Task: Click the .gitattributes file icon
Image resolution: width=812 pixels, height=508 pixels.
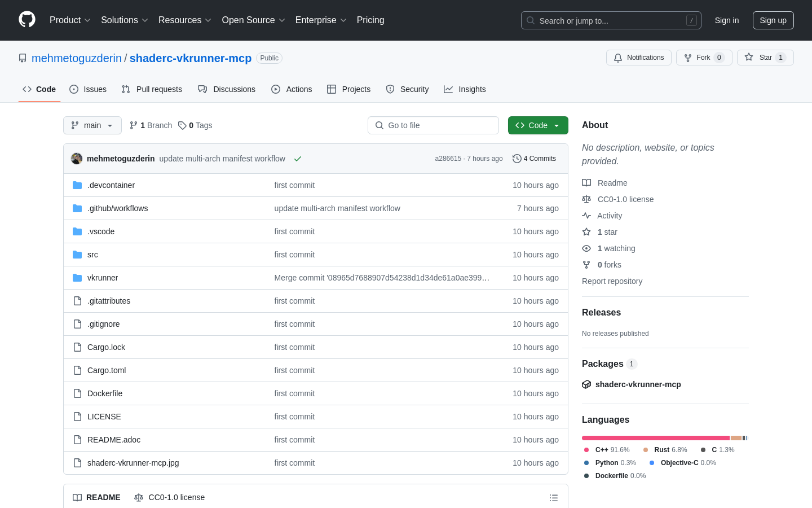Action: [77, 301]
